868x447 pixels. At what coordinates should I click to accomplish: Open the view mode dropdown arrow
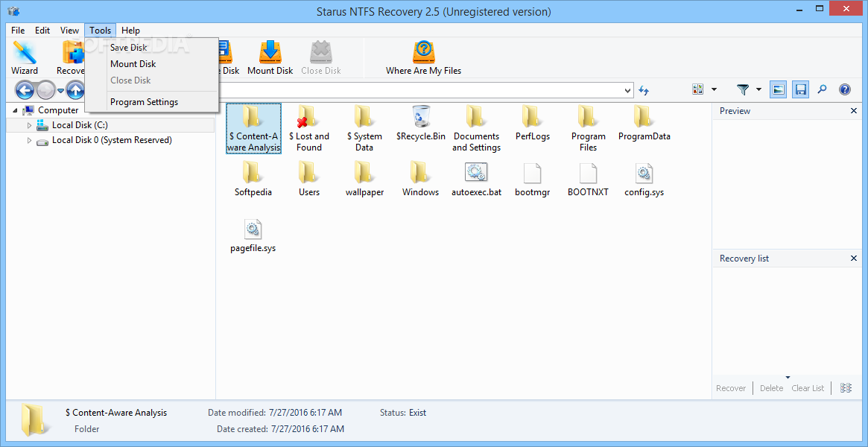coord(714,89)
